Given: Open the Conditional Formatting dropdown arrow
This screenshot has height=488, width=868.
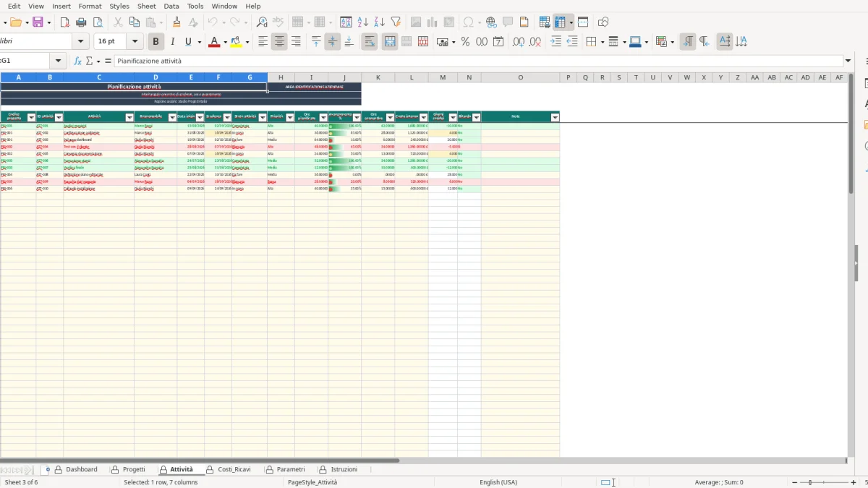Looking at the screenshot, I should click(672, 42).
